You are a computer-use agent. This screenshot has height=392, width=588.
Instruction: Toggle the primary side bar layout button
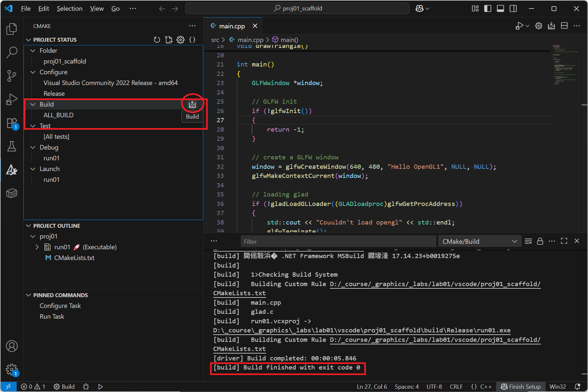point(488,8)
